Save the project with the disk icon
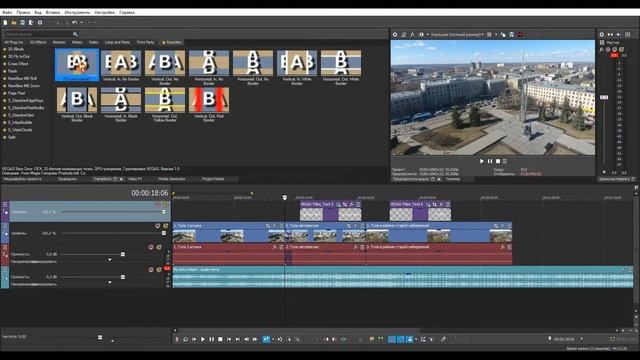This screenshot has width=640, height=360. pyautogui.click(x=22, y=22)
